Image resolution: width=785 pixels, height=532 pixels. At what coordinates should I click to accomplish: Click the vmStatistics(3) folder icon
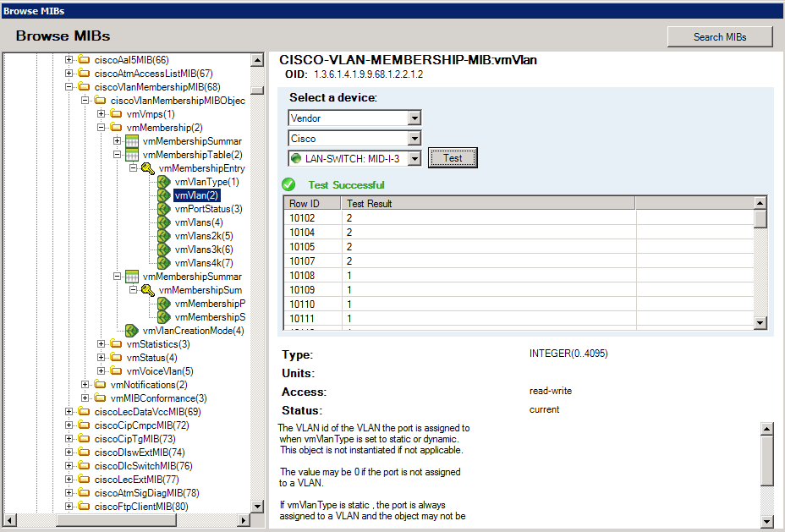(x=116, y=344)
